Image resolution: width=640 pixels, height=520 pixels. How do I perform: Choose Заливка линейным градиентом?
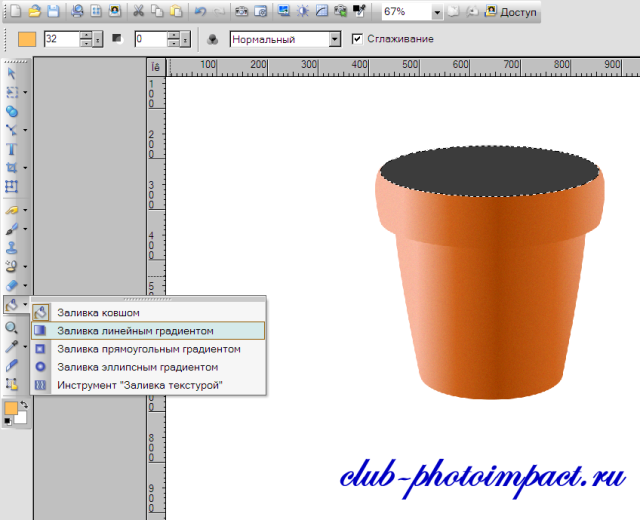tap(149, 331)
